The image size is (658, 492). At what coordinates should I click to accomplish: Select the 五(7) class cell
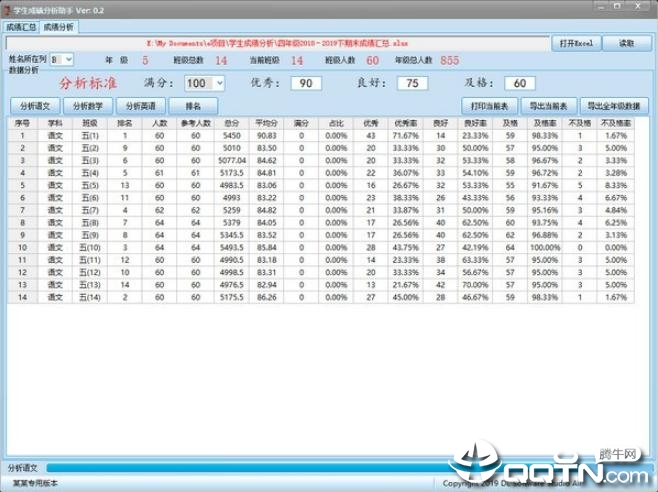click(x=90, y=210)
